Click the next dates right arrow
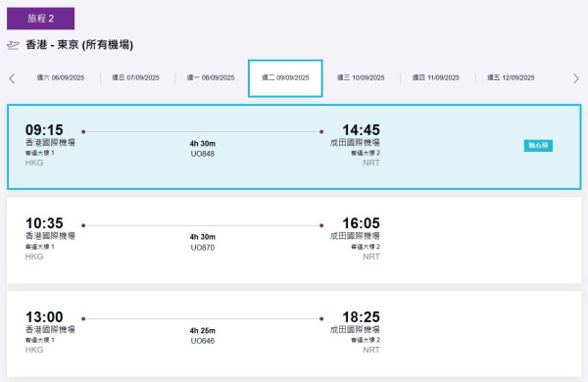Viewport: 588px width, 382px height. (575, 78)
